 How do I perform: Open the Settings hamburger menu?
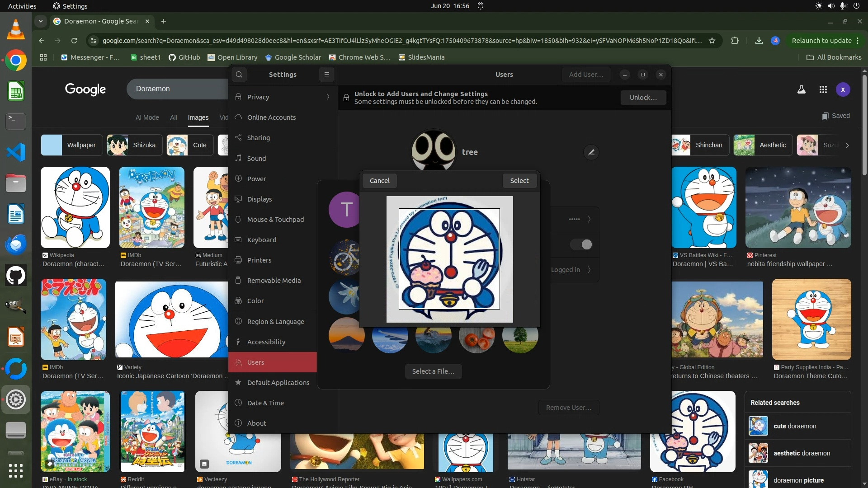[326, 75]
